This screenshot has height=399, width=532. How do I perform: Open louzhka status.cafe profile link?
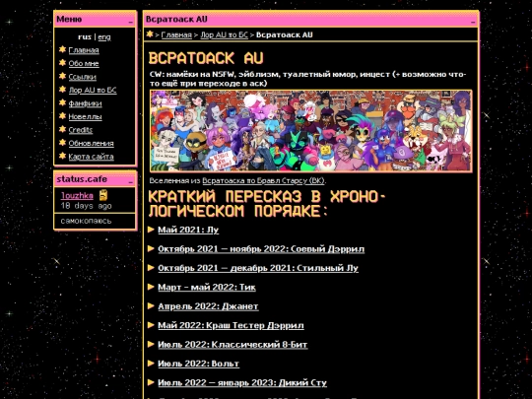(77, 196)
